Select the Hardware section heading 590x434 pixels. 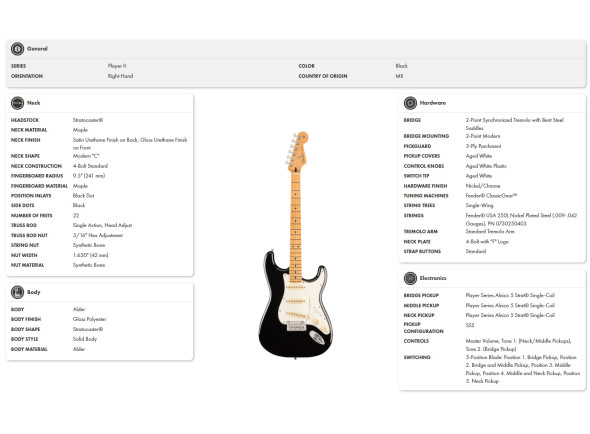click(x=433, y=103)
